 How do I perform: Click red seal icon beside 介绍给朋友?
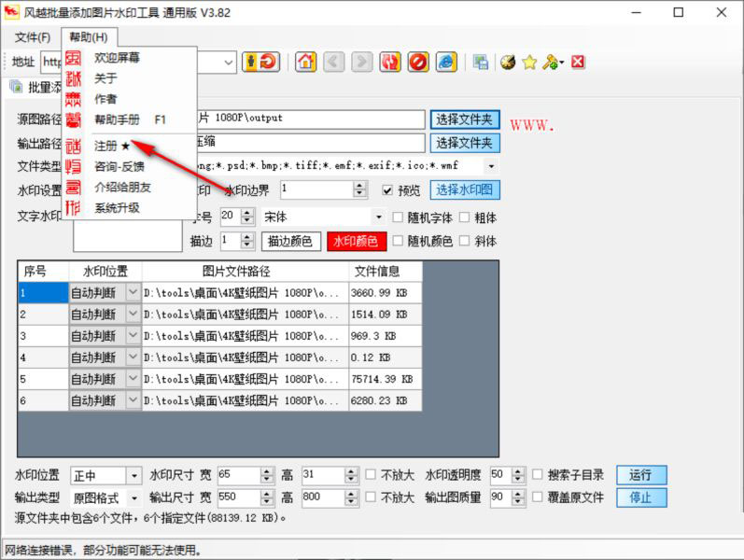point(73,187)
